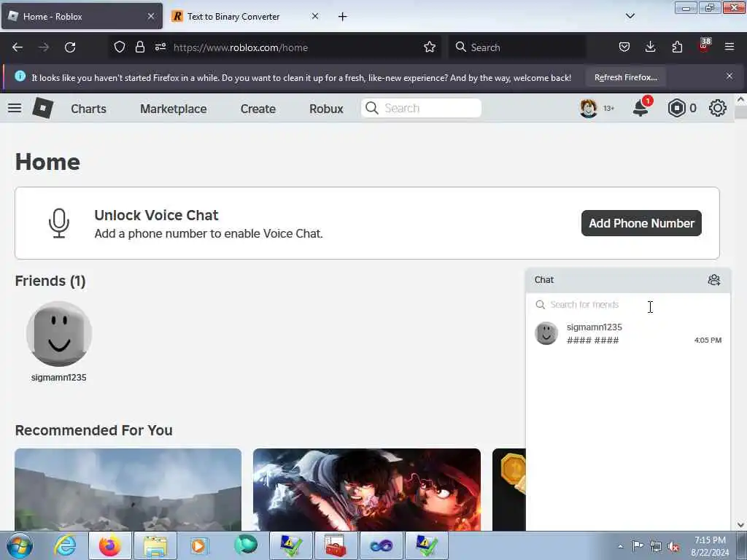Open first recommended game thumbnail

(x=128, y=489)
